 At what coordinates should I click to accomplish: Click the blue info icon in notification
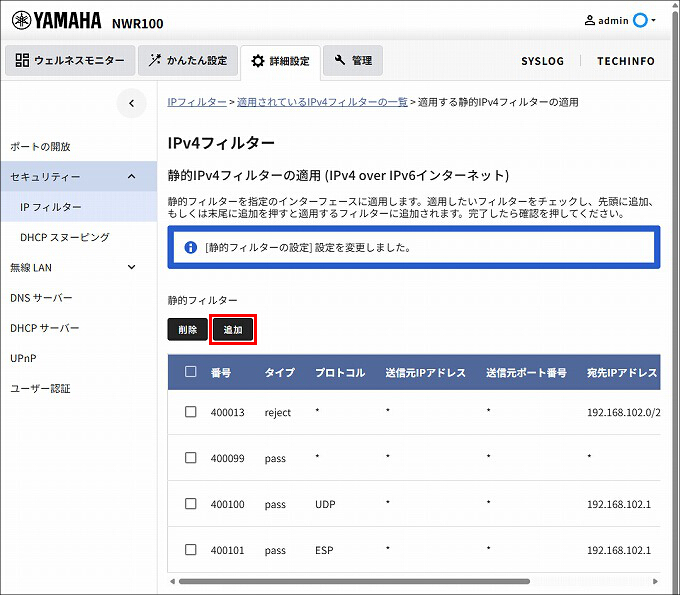tap(190, 248)
